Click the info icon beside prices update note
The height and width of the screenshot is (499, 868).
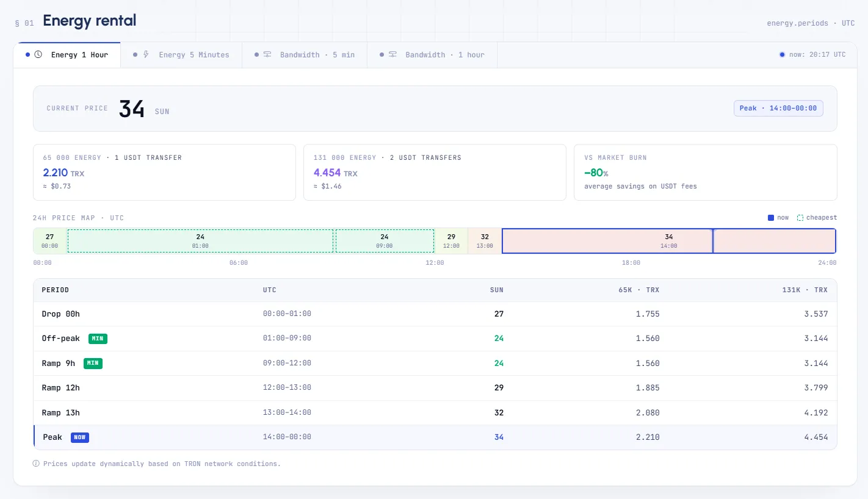coord(36,464)
